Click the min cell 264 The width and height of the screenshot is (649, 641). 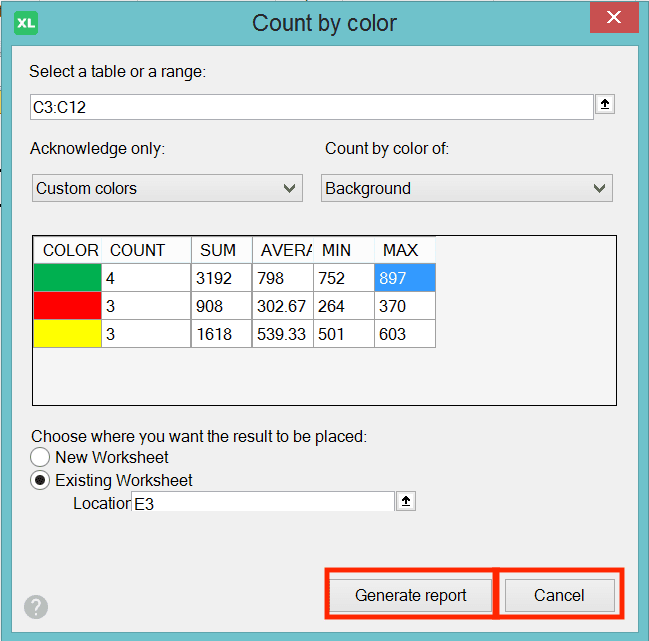point(344,305)
